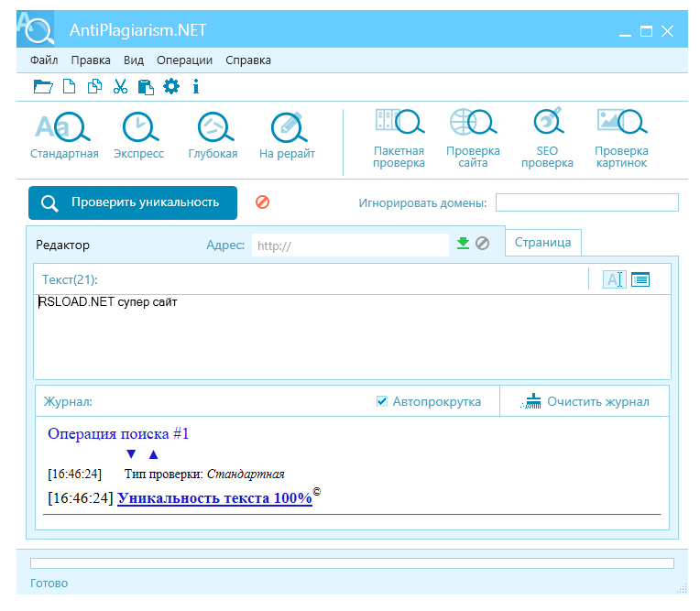Click the bottom progress bar
Screen dimensions: 700x611
[352, 563]
